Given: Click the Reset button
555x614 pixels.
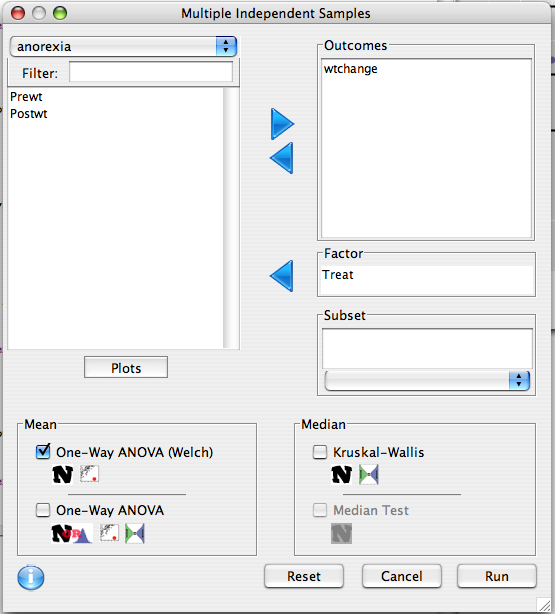Looking at the screenshot, I should point(304,576).
